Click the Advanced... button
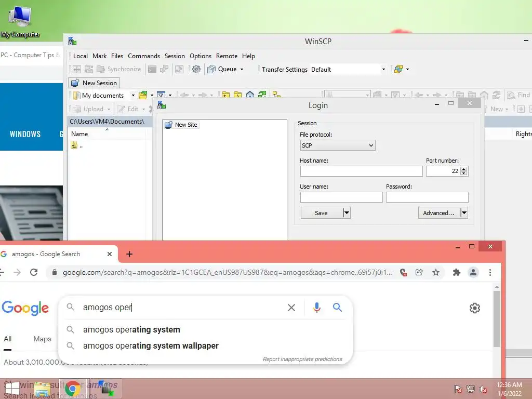Screen dimensions: 532x399 click(x=439, y=213)
